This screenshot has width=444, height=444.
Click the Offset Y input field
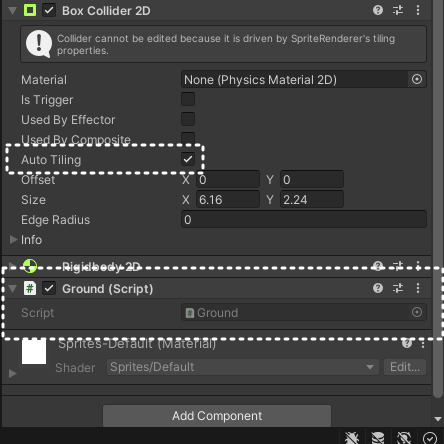pyautogui.click(x=312, y=180)
